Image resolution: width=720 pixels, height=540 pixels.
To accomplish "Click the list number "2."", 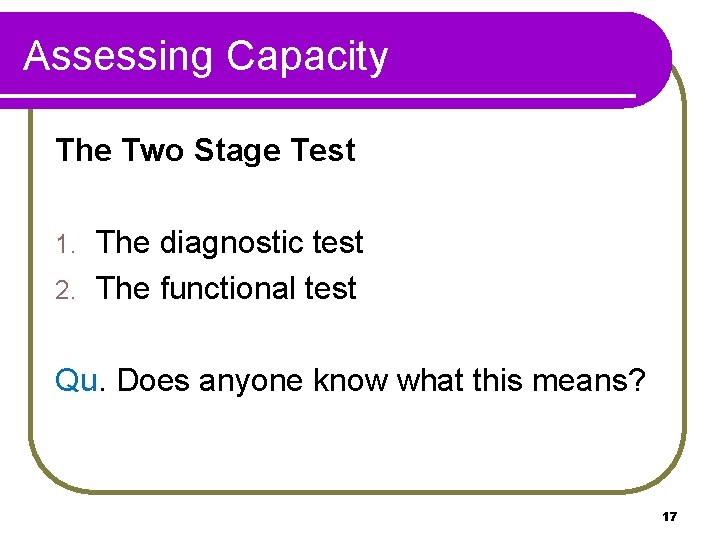I will pyautogui.click(x=65, y=290).
